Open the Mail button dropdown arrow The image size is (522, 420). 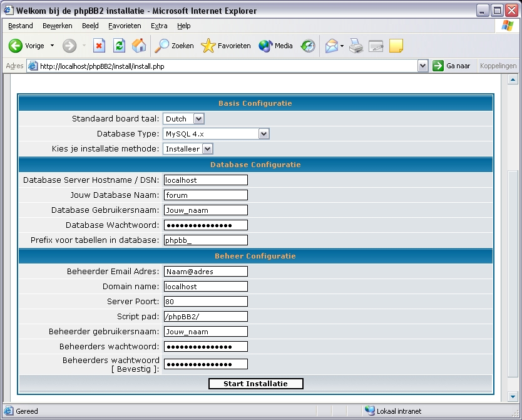(x=342, y=46)
